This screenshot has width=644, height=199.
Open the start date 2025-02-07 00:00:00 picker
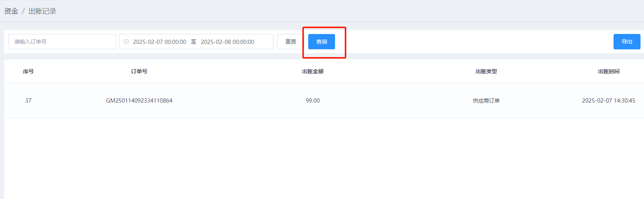tap(159, 42)
